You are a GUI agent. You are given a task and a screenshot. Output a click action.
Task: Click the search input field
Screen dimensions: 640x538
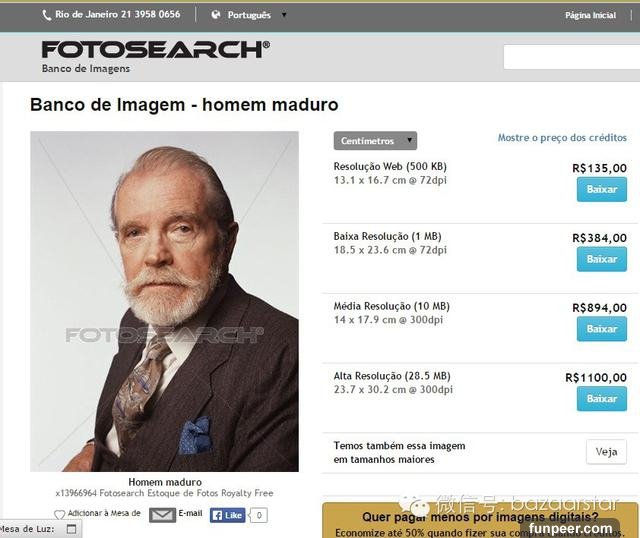click(571, 57)
